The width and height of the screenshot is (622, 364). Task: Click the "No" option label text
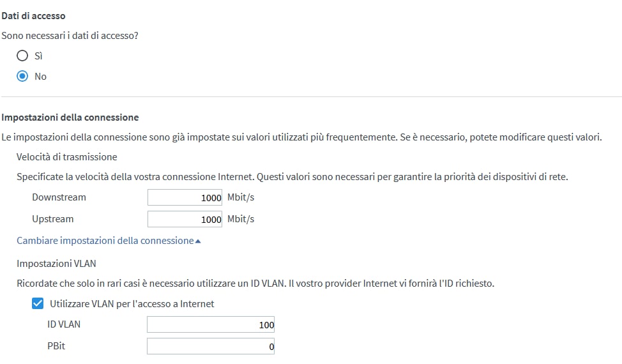40,77
